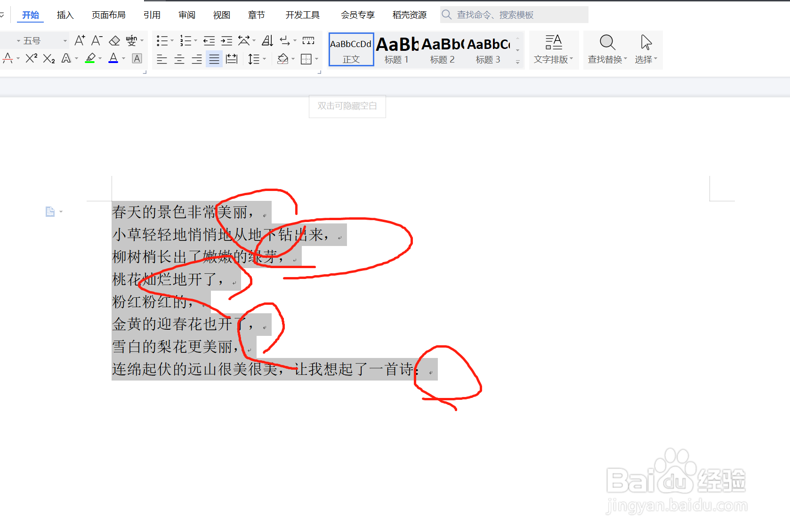This screenshot has height=532, width=790.
Task: Apply green highlight color
Action: (x=90, y=58)
